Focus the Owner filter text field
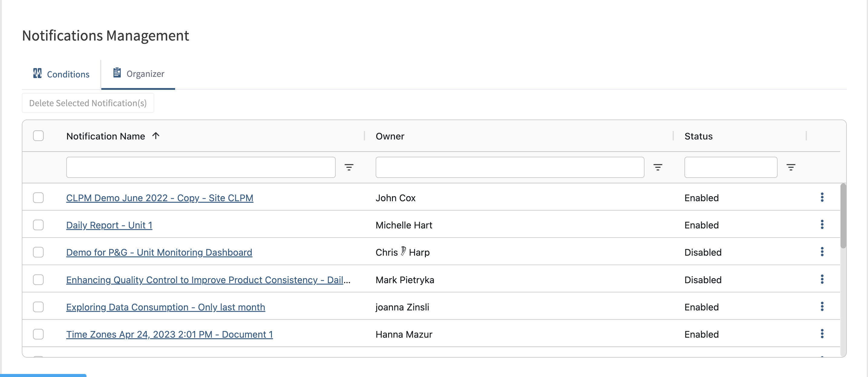The width and height of the screenshot is (868, 377). [510, 167]
